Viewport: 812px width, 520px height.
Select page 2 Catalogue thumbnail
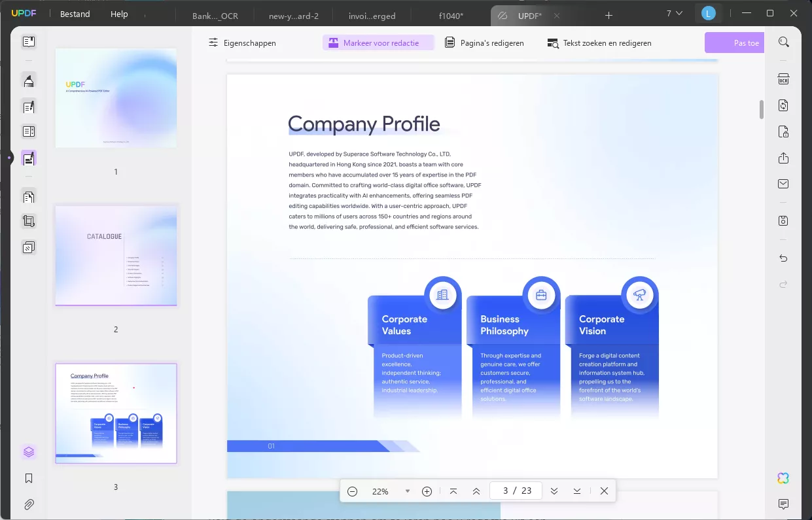coord(116,256)
